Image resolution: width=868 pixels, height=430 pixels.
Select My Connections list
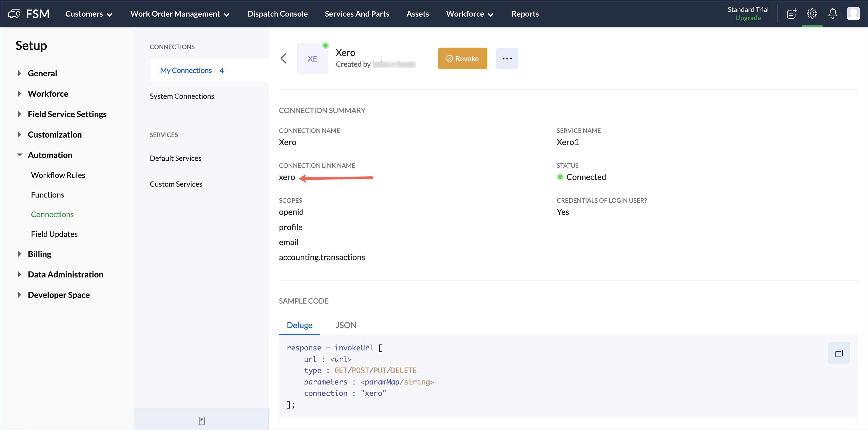point(209,70)
